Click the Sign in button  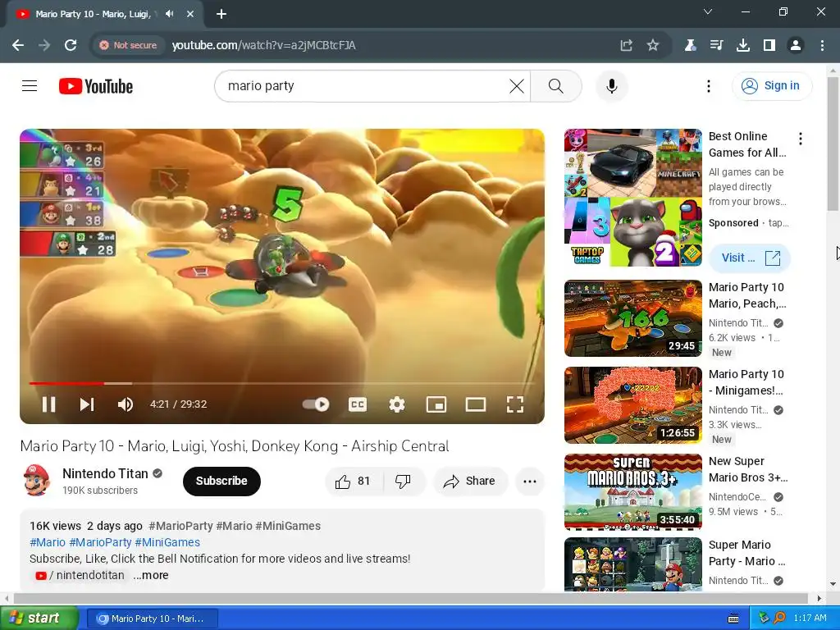pyautogui.click(x=772, y=85)
